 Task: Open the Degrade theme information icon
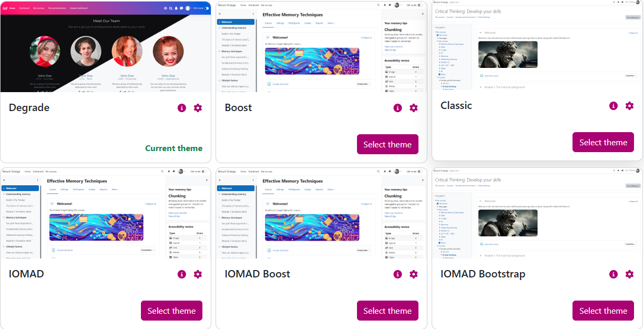(182, 108)
